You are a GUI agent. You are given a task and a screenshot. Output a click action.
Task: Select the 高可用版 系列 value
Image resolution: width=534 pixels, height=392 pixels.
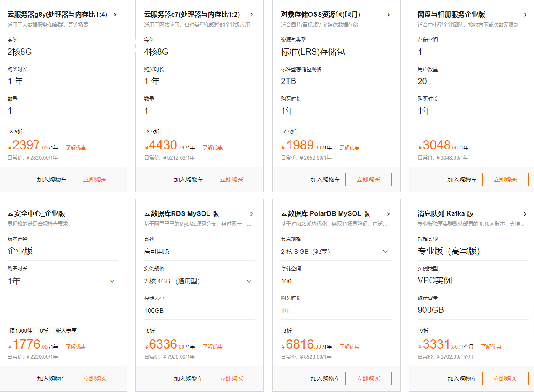157,252
